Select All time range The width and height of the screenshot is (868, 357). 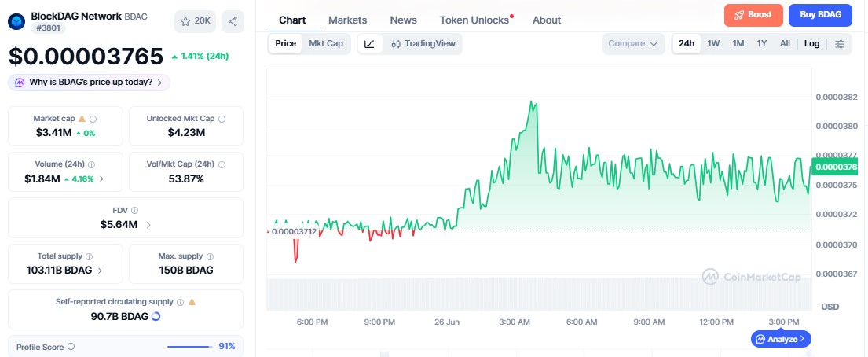click(x=785, y=44)
